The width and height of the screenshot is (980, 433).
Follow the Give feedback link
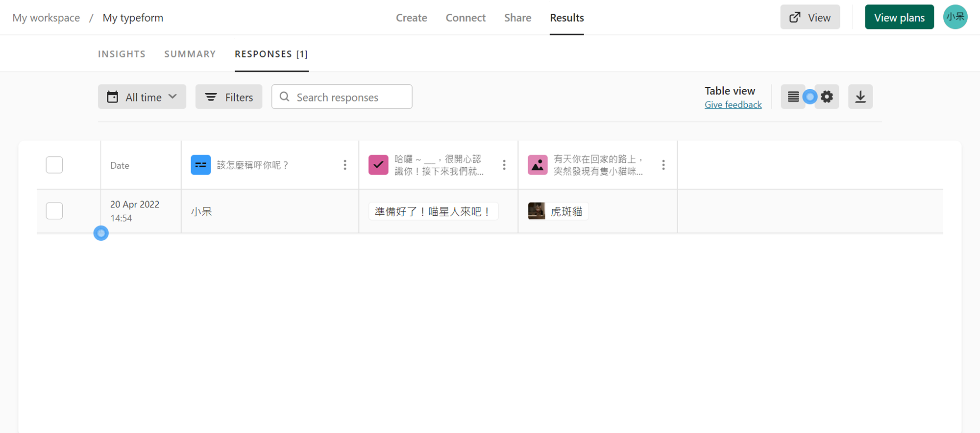point(733,104)
